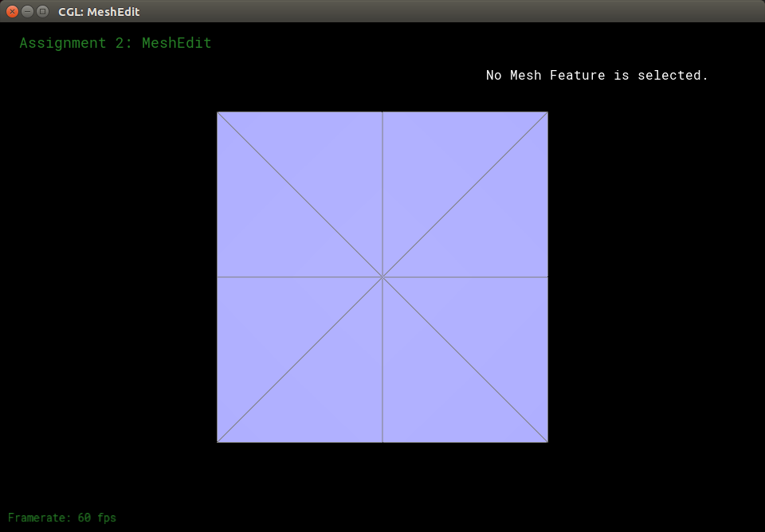Pick the diagonal edge toward the top-right corner
This screenshot has height=532, width=765.
tap(465, 194)
